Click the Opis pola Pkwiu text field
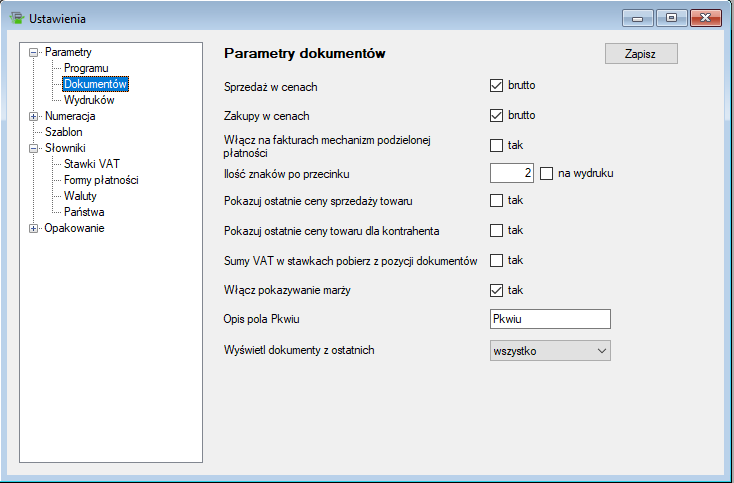 (550, 319)
